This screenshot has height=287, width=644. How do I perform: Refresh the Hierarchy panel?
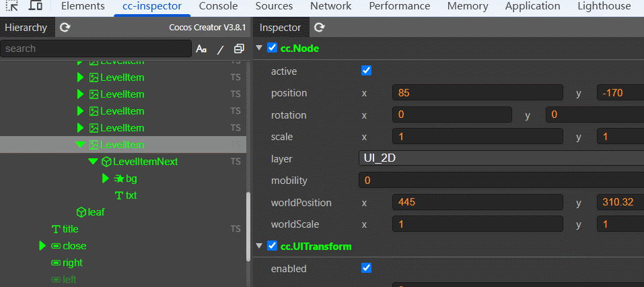pos(65,28)
